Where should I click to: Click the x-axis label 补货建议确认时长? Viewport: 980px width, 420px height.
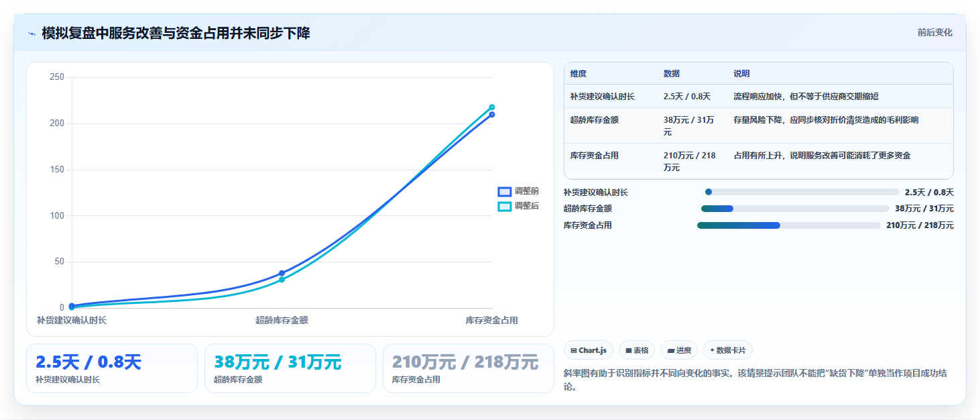(x=72, y=321)
